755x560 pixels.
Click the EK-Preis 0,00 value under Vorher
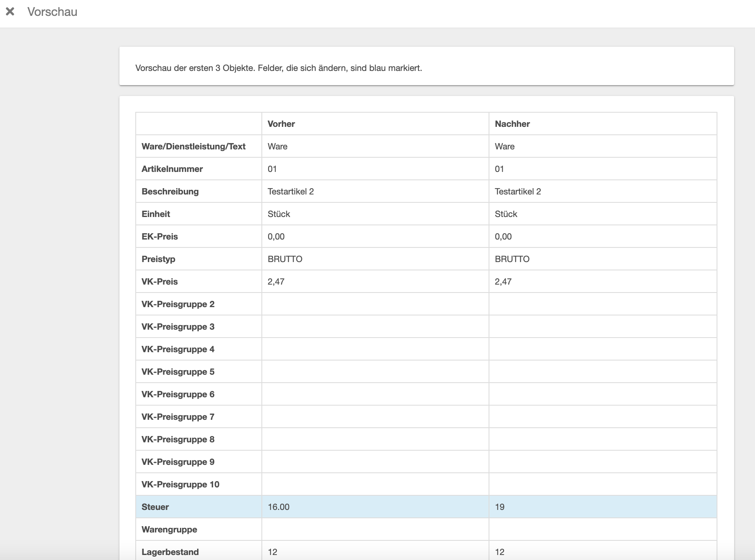point(276,237)
